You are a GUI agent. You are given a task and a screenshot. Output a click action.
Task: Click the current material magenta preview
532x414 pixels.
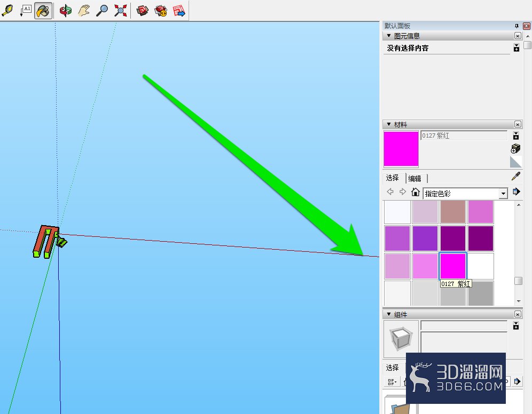tap(401, 149)
